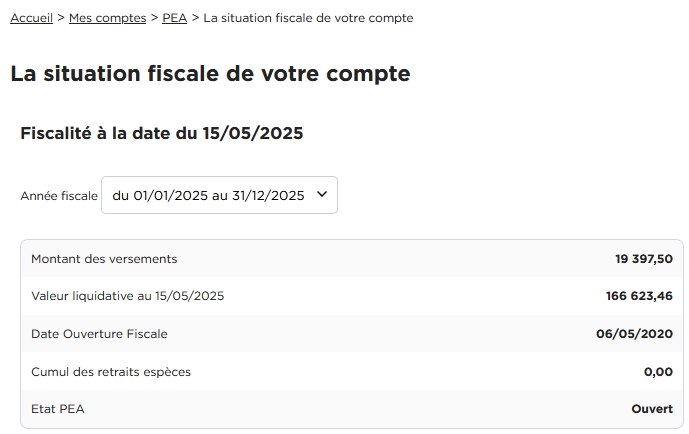Select the Cumul des retraits espèces label
689x434 pixels.
pyautogui.click(x=111, y=372)
